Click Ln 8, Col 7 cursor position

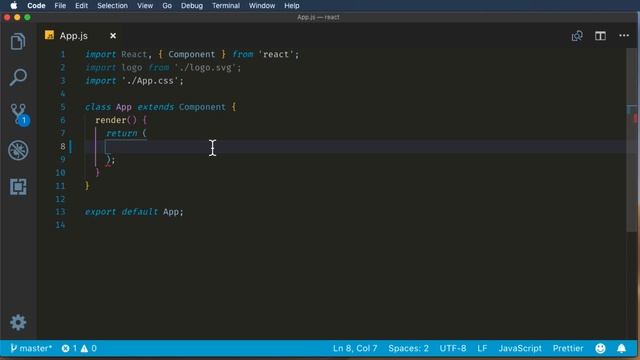(x=355, y=348)
